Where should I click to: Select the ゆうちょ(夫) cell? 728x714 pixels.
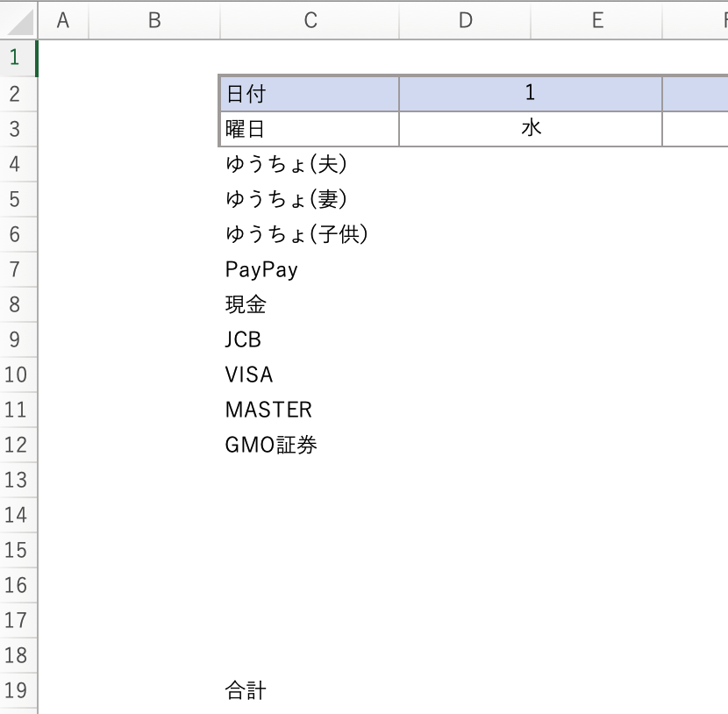click(310, 164)
